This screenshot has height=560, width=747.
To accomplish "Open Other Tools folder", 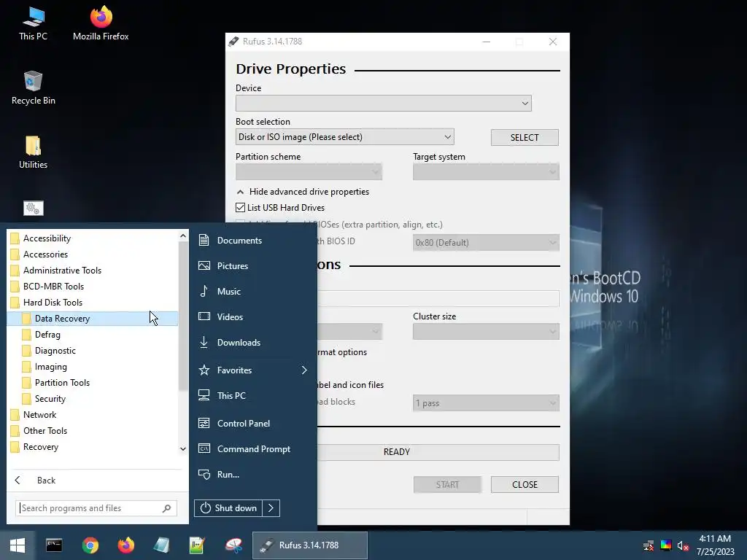I will [93, 430].
